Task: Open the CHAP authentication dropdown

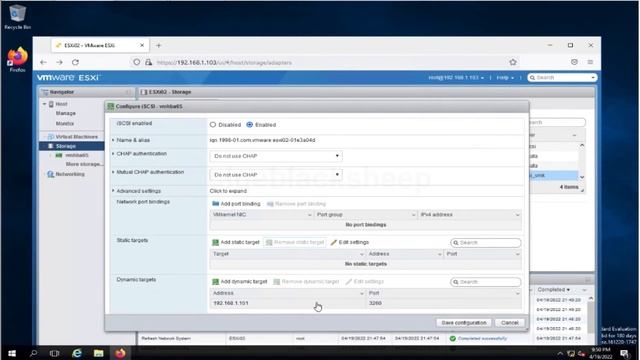Action: coord(276,156)
